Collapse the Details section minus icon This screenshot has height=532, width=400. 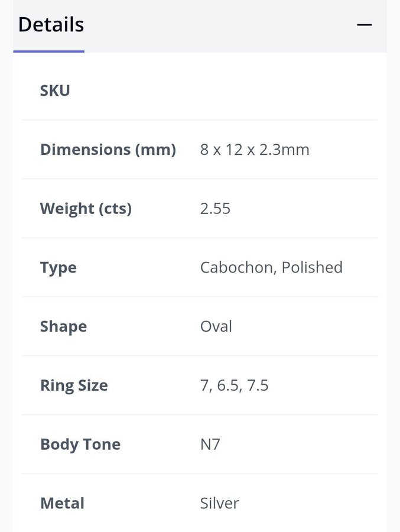click(365, 25)
